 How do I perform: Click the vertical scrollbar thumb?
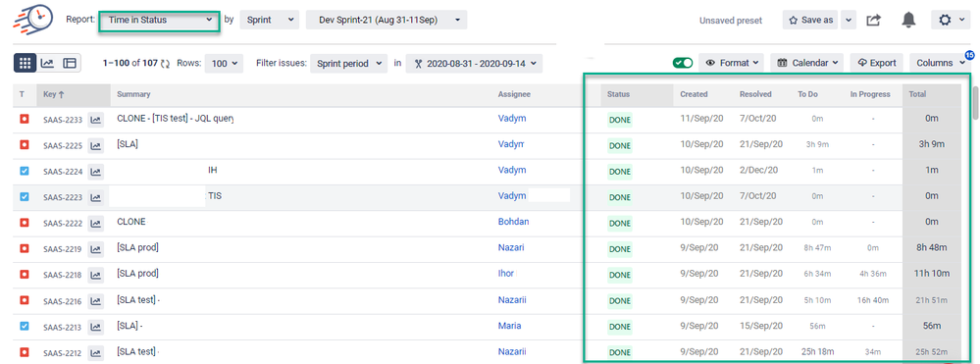(976, 103)
